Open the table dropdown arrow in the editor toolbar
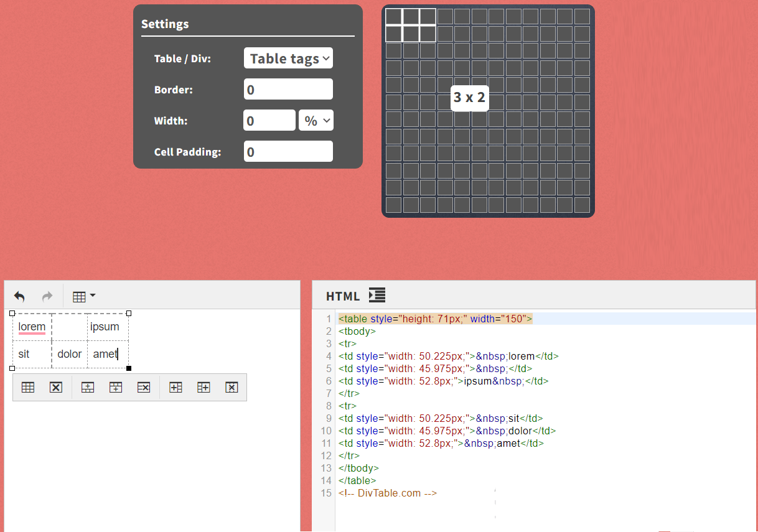This screenshot has width=758, height=532. point(92,296)
